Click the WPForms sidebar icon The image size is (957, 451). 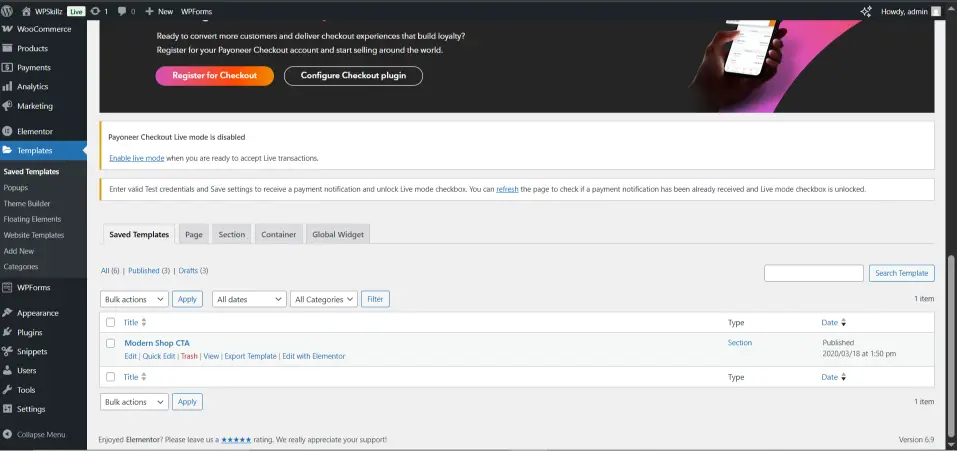tap(7, 287)
